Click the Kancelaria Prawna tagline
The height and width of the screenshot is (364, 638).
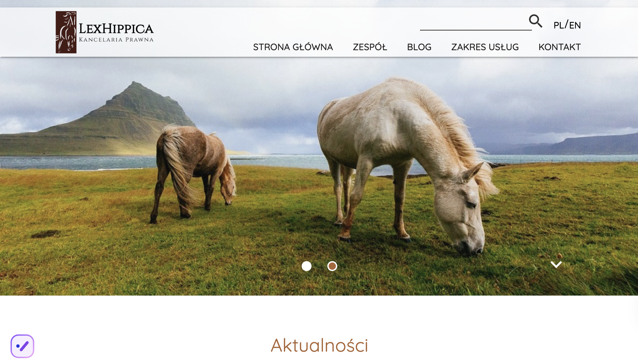click(x=116, y=39)
